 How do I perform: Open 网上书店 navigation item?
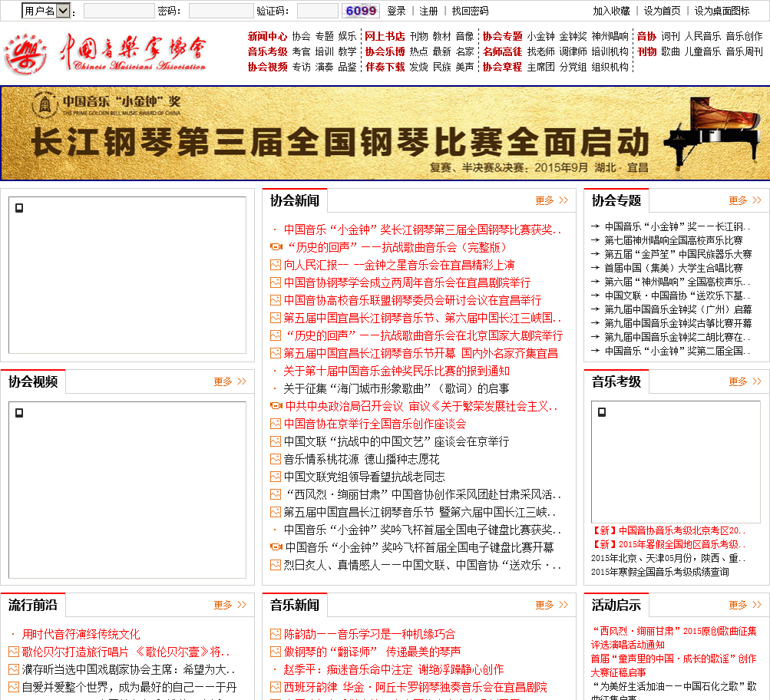click(x=385, y=36)
